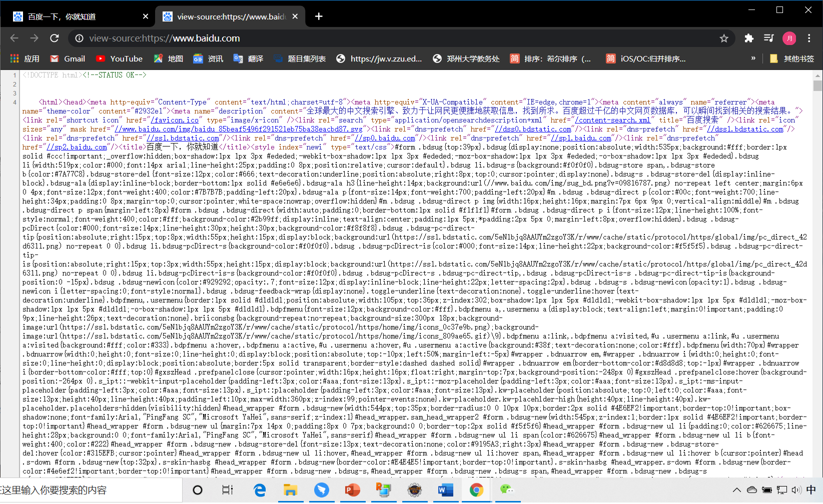Bookmark this page with the star icon
This screenshot has height=504, width=823.
(x=724, y=38)
